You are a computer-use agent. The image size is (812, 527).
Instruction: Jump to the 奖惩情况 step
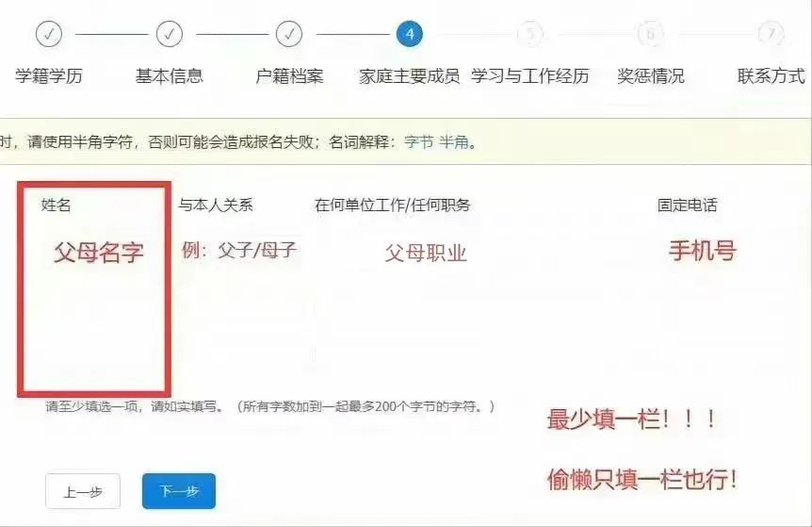[x=651, y=76]
